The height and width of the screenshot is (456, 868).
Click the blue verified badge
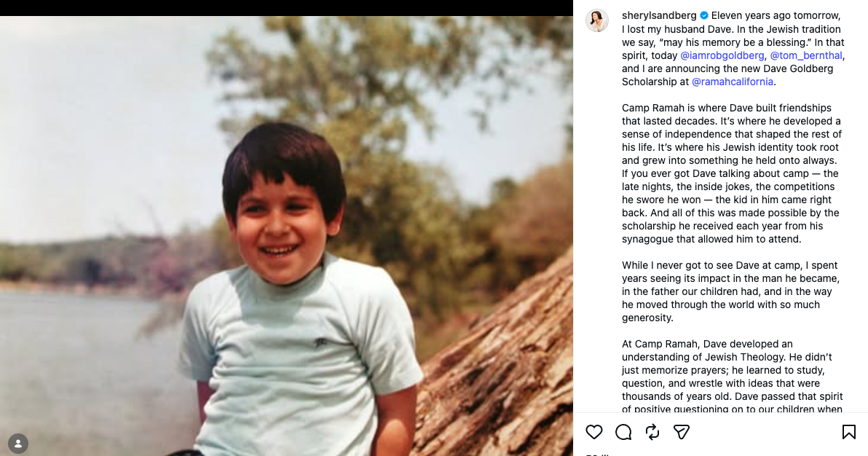point(704,15)
